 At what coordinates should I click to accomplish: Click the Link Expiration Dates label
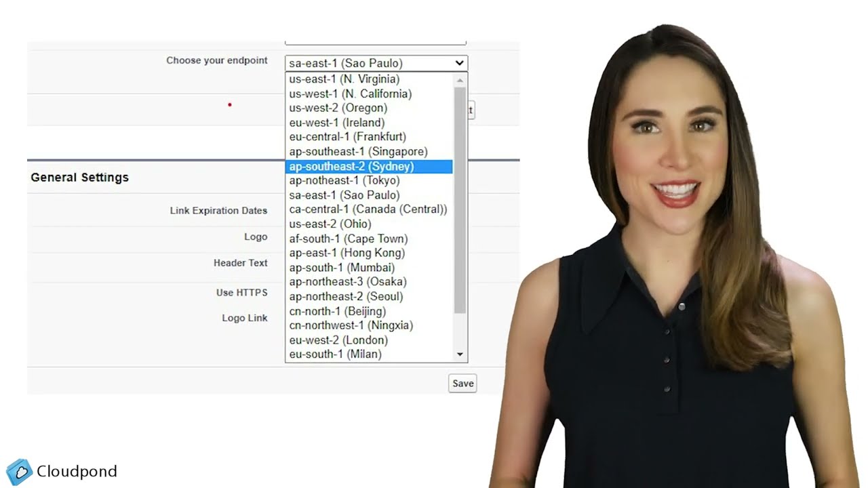pyautogui.click(x=218, y=211)
